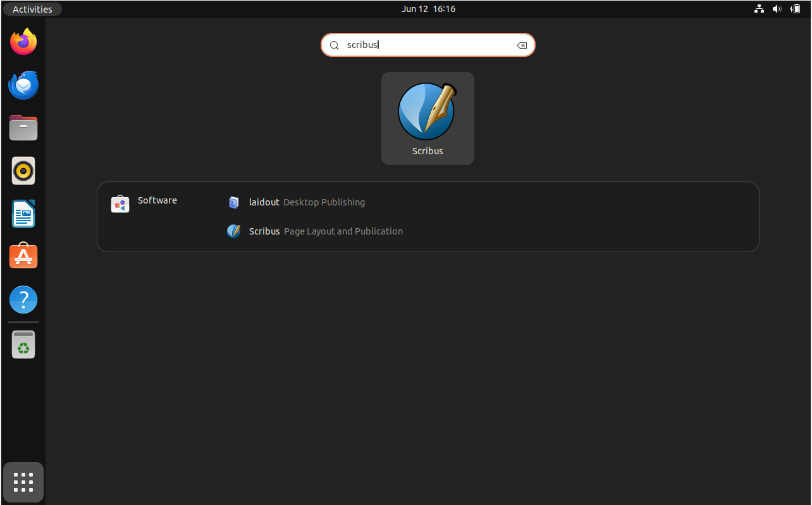Open Scribus Page Layout and Publication result
This screenshot has width=812, height=505.
(316, 231)
